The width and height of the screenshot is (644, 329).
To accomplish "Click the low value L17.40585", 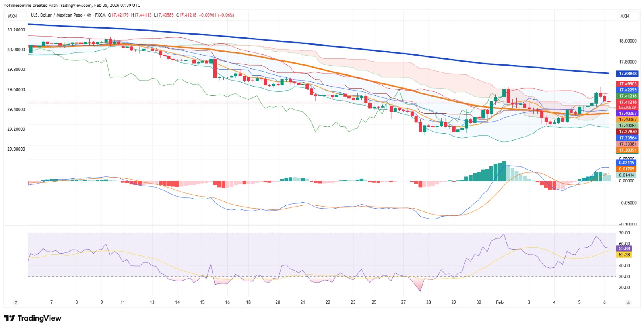I will click(x=164, y=15).
